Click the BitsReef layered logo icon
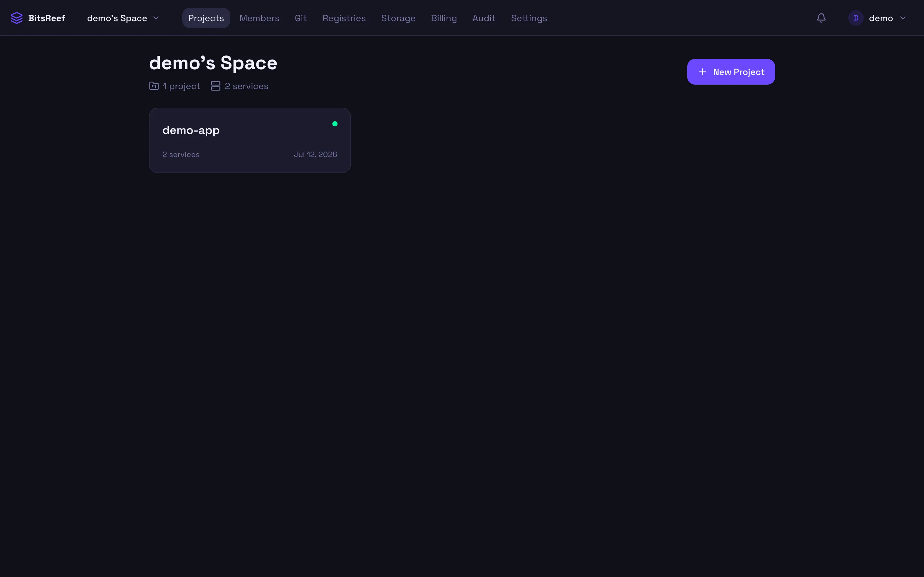 (x=17, y=18)
